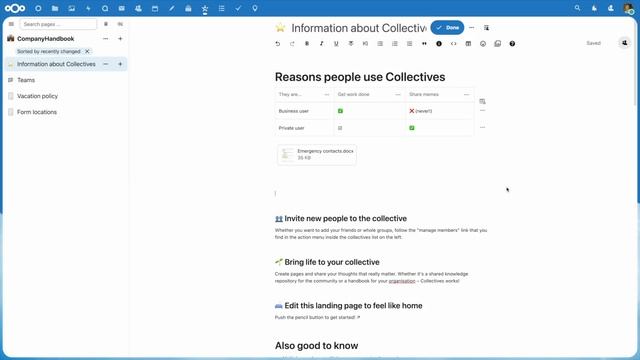The height and width of the screenshot is (360, 640).
Task: Open the user avatar menu
Action: (628, 8)
